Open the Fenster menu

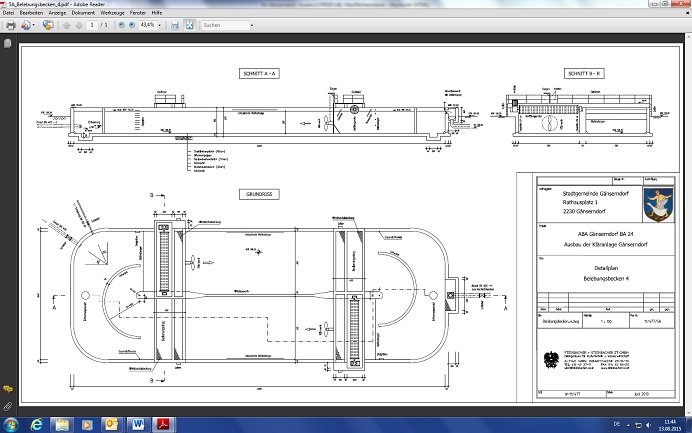point(138,13)
